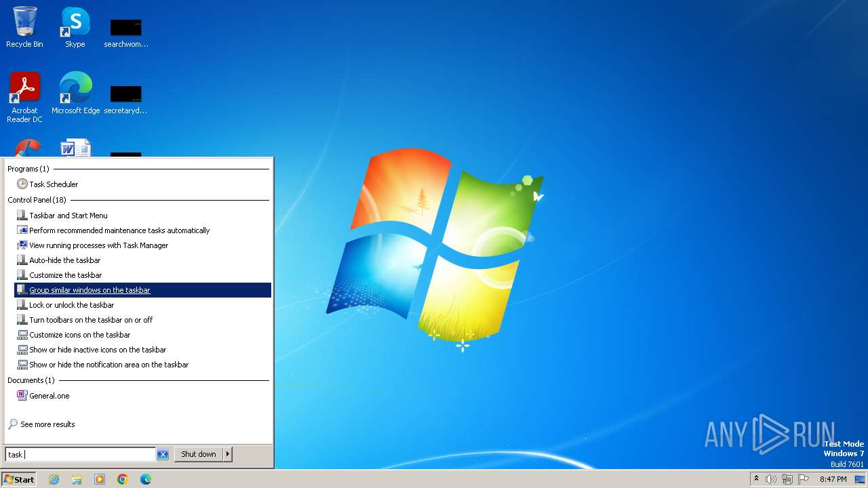Click the Programs (1) group header
This screenshot has width=868, height=488.
pos(28,169)
